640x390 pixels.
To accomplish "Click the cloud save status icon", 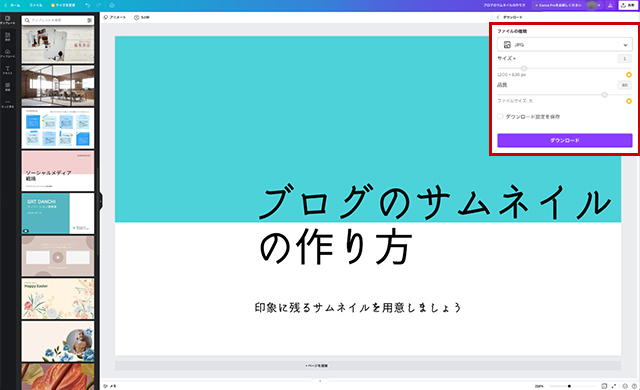I will click(112, 5).
